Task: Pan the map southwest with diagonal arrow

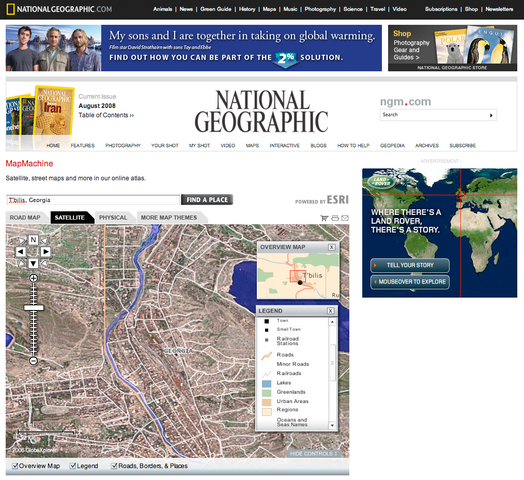Action: point(22,263)
